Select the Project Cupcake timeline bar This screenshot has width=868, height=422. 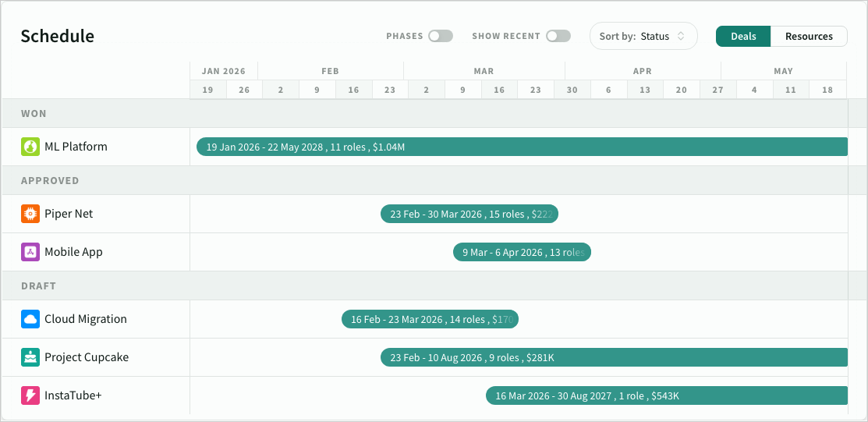(x=614, y=357)
